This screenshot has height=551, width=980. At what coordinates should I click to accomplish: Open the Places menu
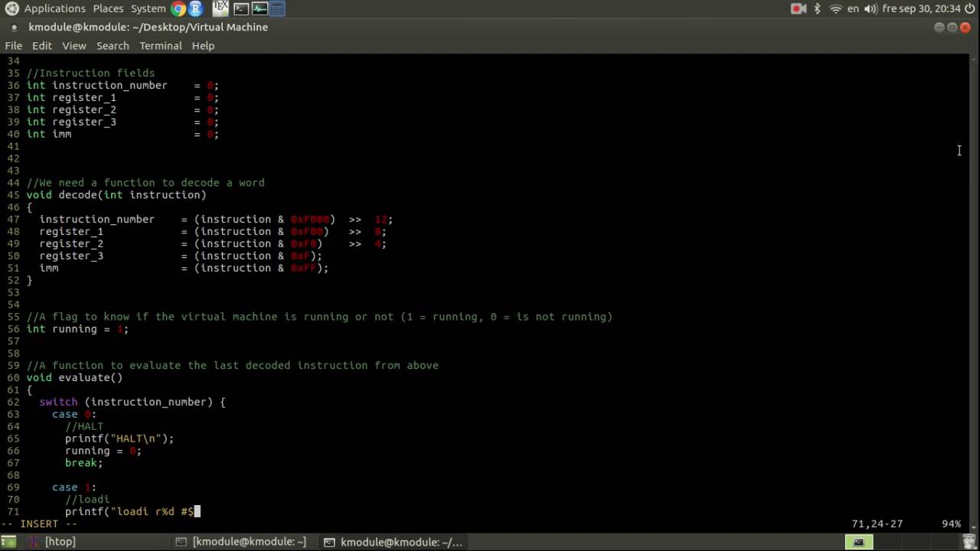click(x=108, y=8)
